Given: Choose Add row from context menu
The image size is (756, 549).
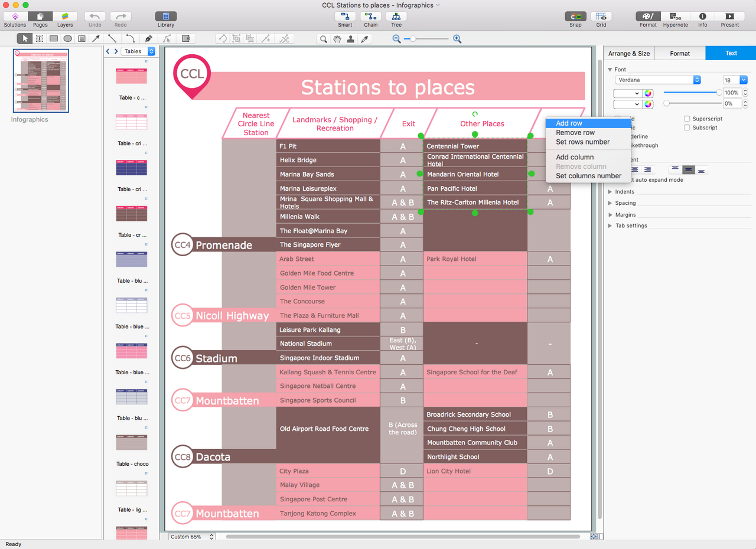Looking at the screenshot, I should point(588,123).
